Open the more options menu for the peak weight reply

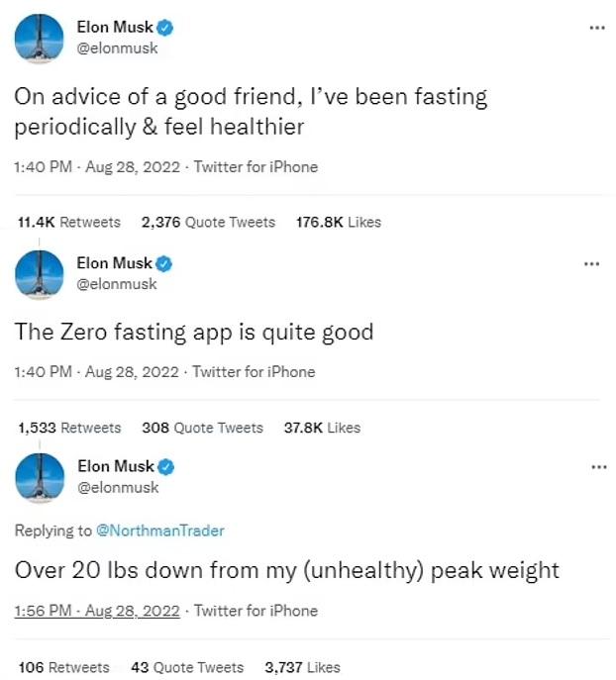(595, 466)
